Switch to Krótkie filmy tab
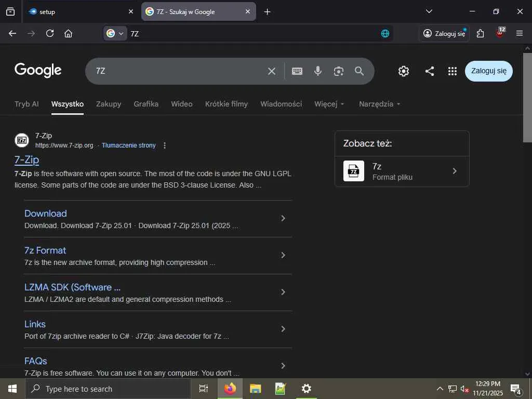Image resolution: width=532 pixels, height=399 pixels. tap(227, 104)
